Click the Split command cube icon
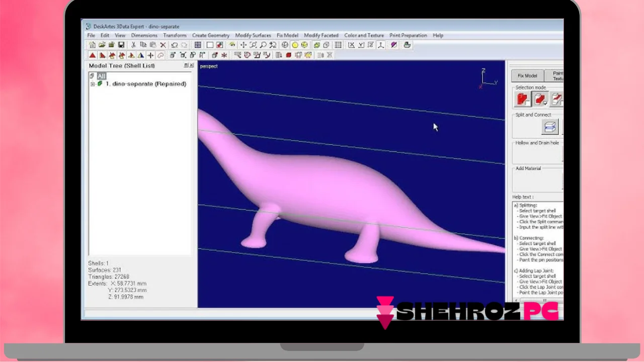This screenshot has width=644, height=362. 550,127
